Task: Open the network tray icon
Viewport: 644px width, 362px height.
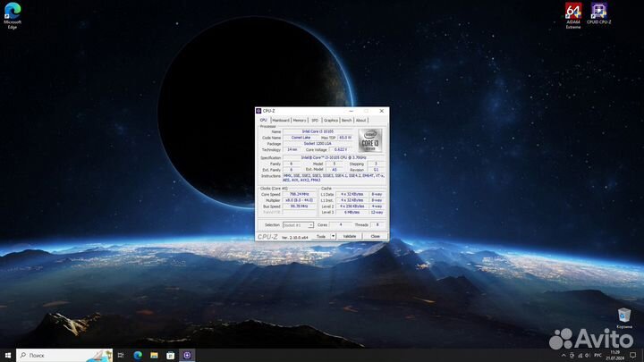Action: tap(580, 356)
